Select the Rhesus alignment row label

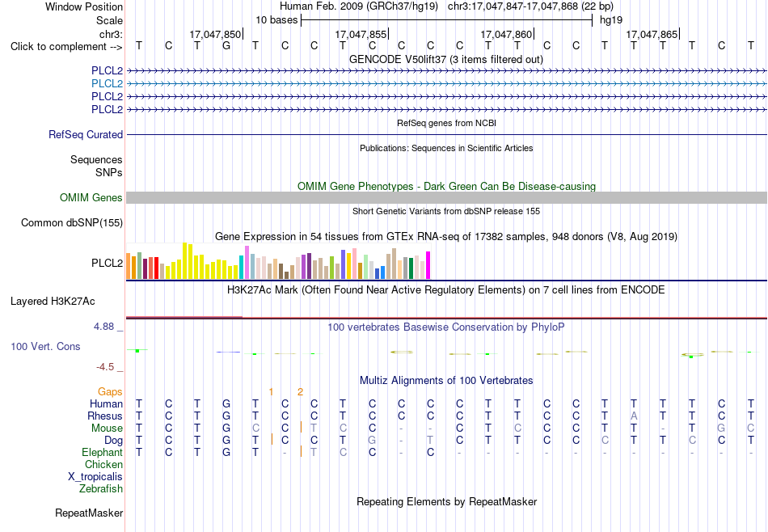pyautogui.click(x=105, y=416)
